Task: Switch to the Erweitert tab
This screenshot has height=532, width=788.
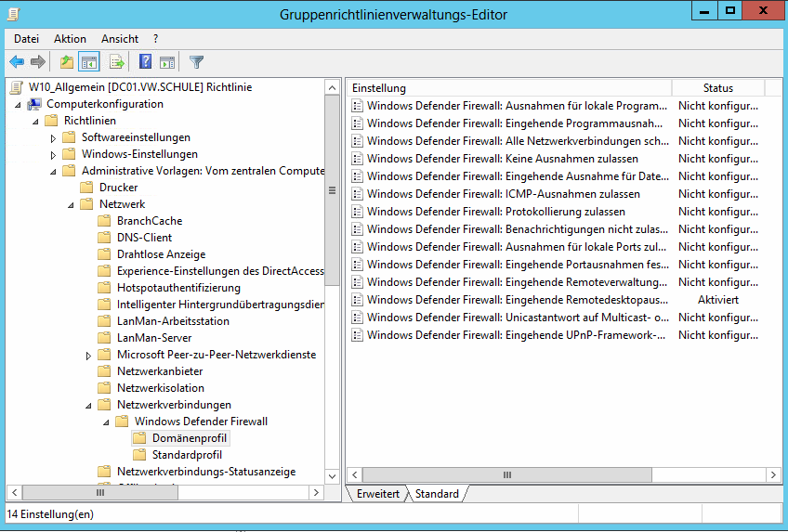Action: pyautogui.click(x=377, y=494)
